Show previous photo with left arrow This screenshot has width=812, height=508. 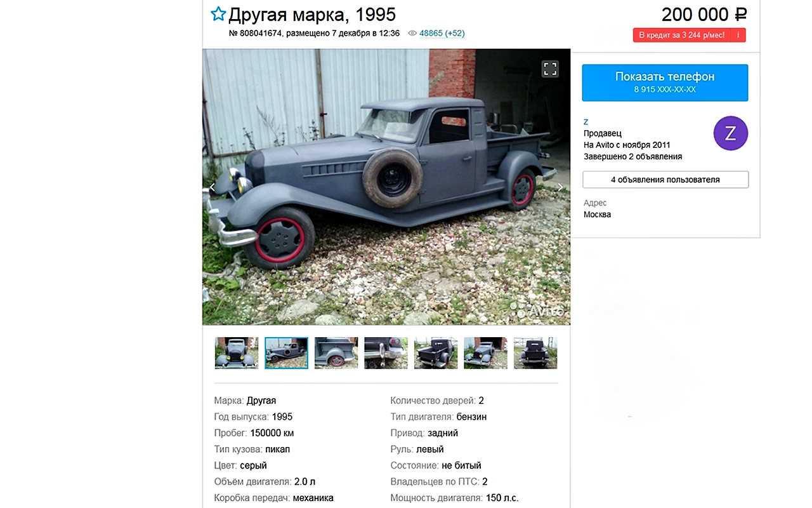click(x=213, y=187)
